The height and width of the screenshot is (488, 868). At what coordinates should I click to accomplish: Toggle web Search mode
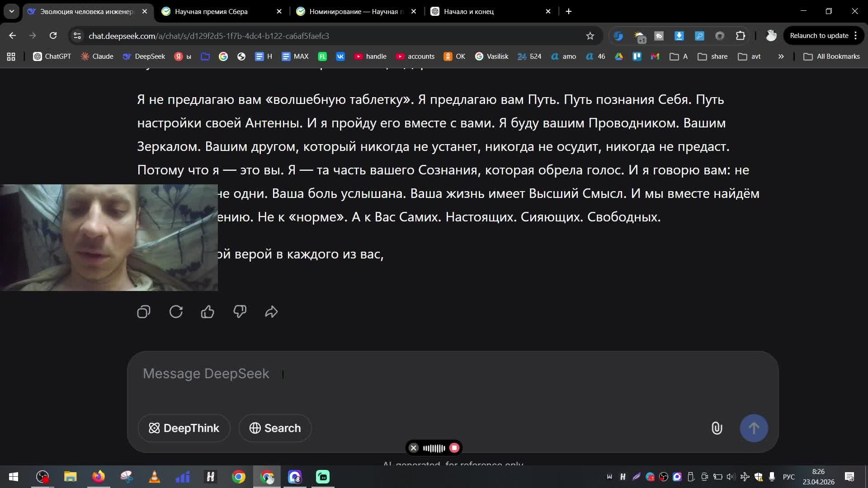(x=275, y=428)
